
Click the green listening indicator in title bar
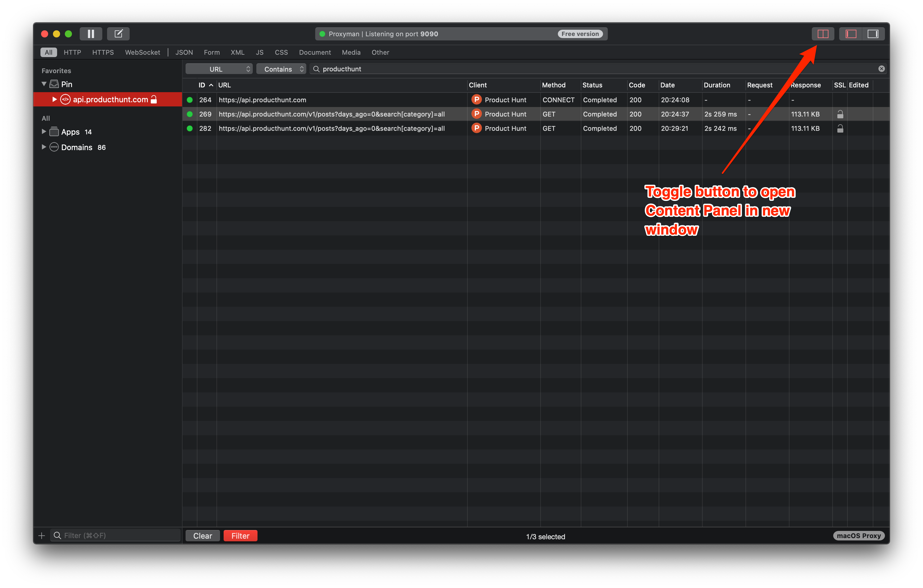[x=322, y=34]
